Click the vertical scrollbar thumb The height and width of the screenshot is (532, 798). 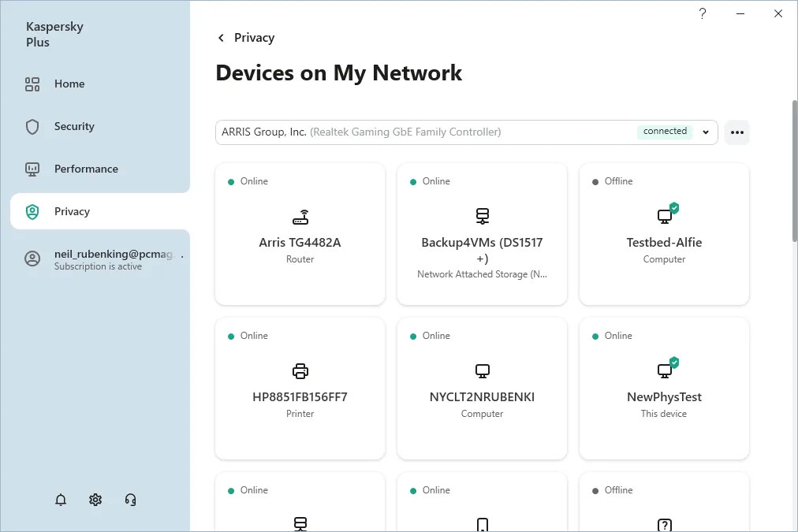click(x=794, y=171)
